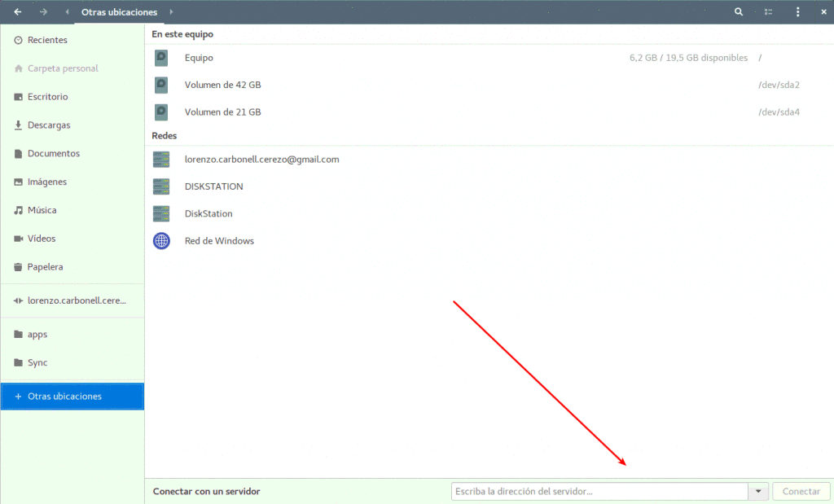Select the Recientes sidebar icon

[x=17, y=39]
